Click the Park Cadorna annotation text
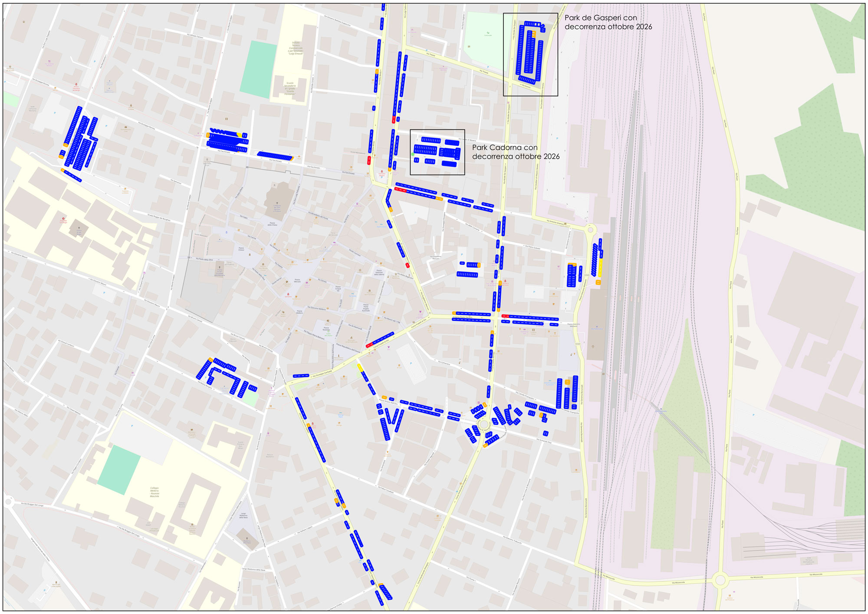The image size is (868, 614). 516,152
